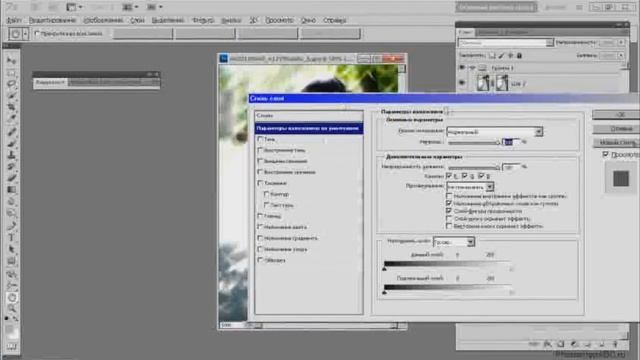This screenshot has width=640, height=360.
Task: Select the Healing Brush tool
Action: 11,131
